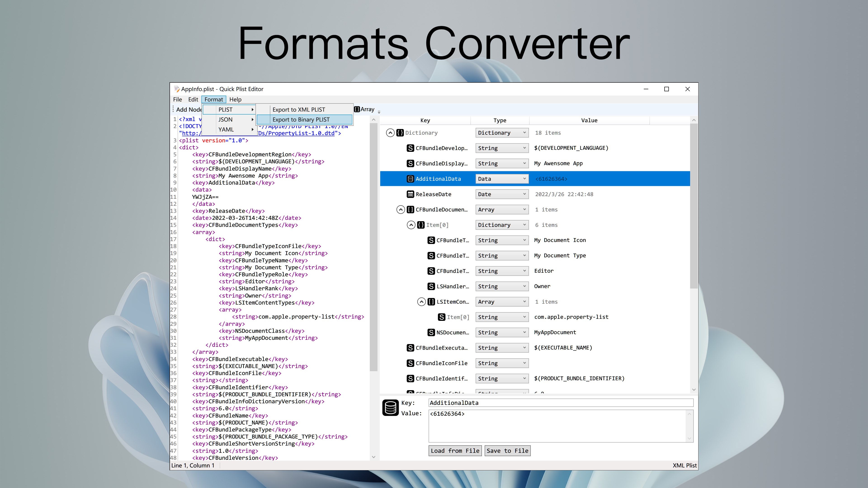Open the Help menu

point(235,99)
